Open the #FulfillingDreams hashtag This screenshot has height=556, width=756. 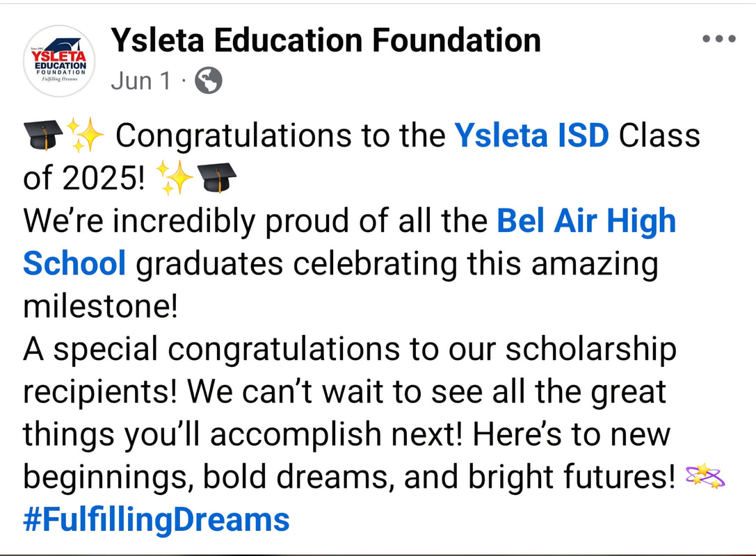[156, 520]
